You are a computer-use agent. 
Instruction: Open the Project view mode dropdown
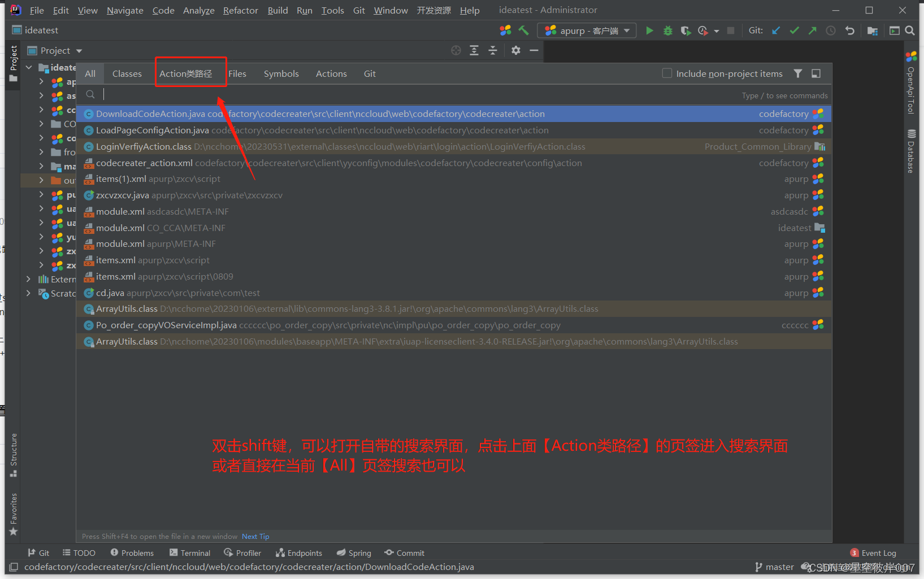(x=79, y=51)
